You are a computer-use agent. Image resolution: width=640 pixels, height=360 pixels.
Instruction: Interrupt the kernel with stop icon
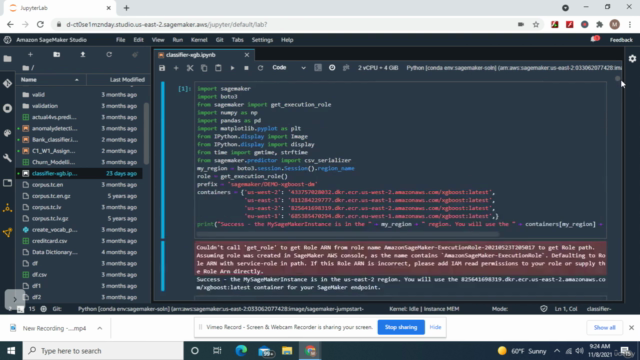pyautogui.click(x=246, y=68)
